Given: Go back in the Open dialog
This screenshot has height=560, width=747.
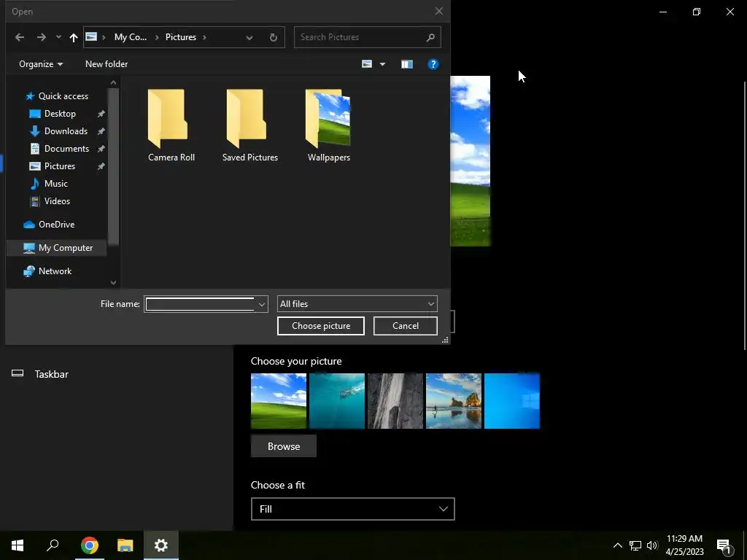Looking at the screenshot, I should point(20,37).
